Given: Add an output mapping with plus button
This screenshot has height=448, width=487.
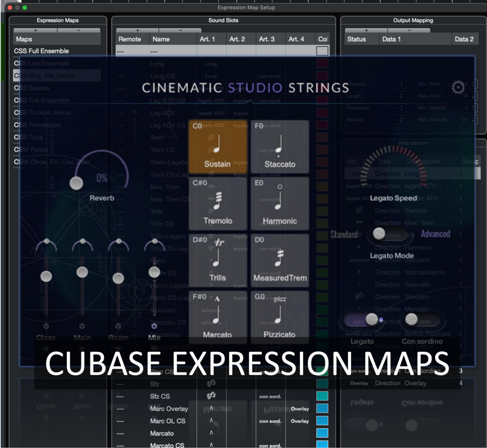Looking at the screenshot, I should (366, 30).
